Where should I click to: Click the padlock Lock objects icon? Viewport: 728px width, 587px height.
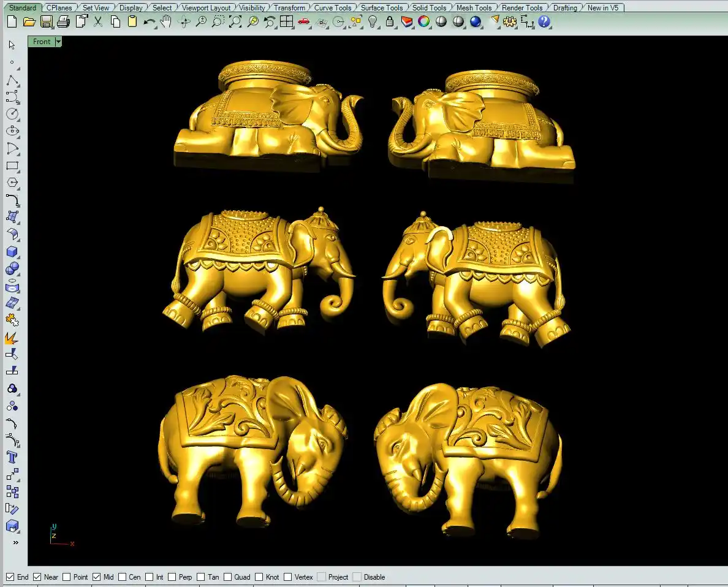tap(390, 22)
